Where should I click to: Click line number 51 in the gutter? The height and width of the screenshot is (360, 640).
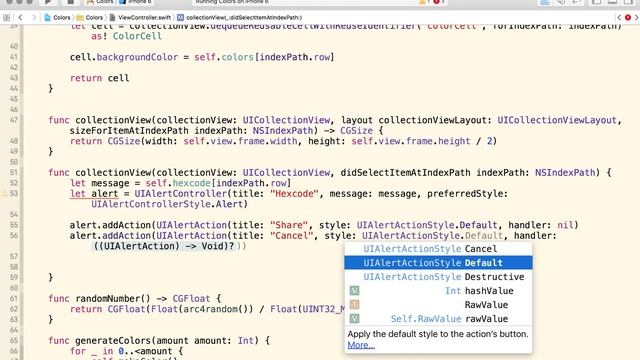pos(14,173)
